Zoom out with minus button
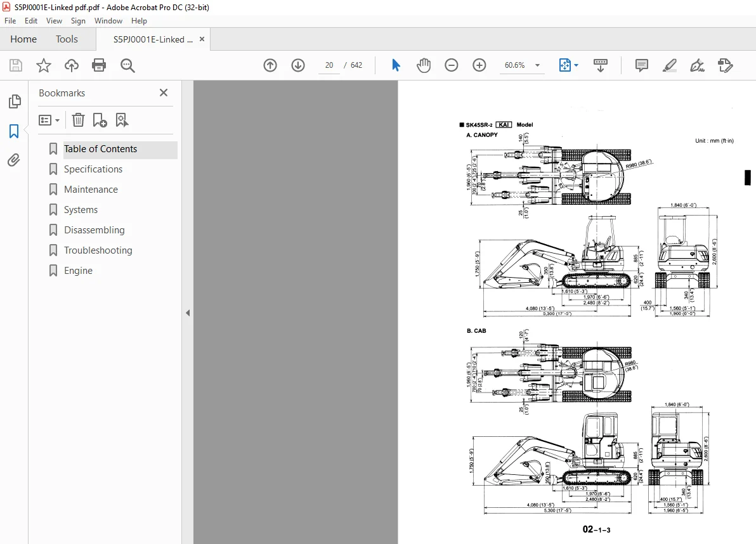Screen dimensions: 756x544 pyautogui.click(x=452, y=65)
